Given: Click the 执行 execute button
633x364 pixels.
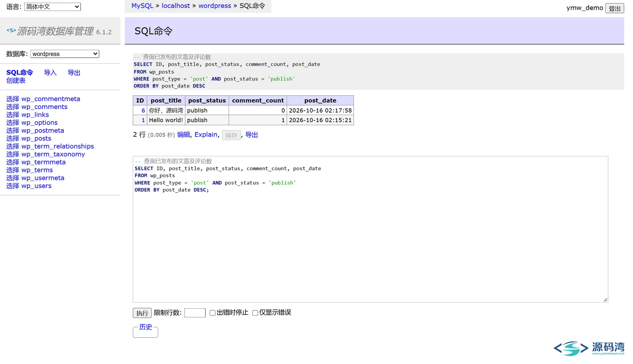Looking at the screenshot, I should [142, 313].
